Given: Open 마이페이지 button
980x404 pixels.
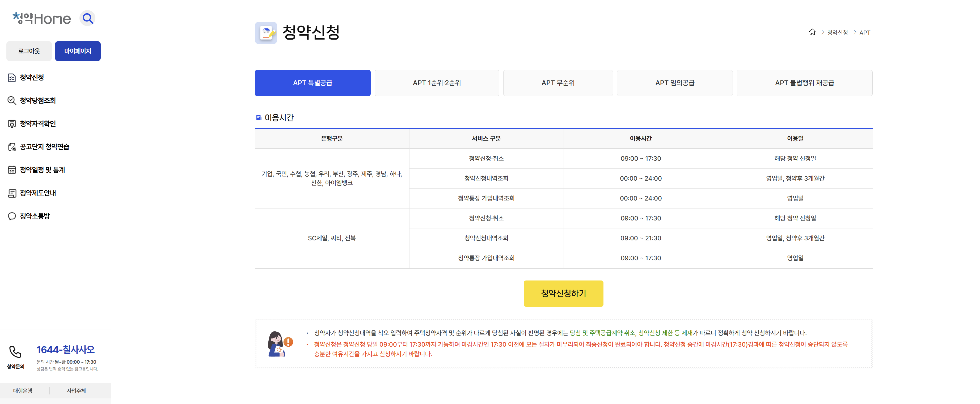Looking at the screenshot, I should [x=78, y=51].
